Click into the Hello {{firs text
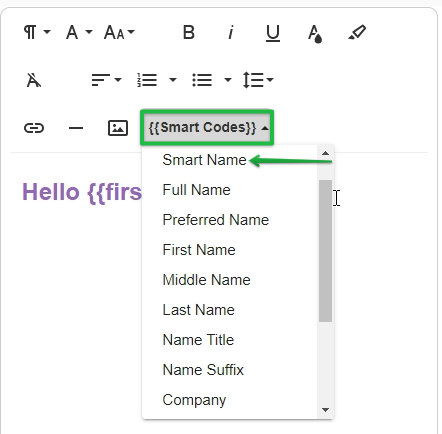Image resolution: width=442 pixels, height=434 pixels. pyautogui.click(x=82, y=192)
